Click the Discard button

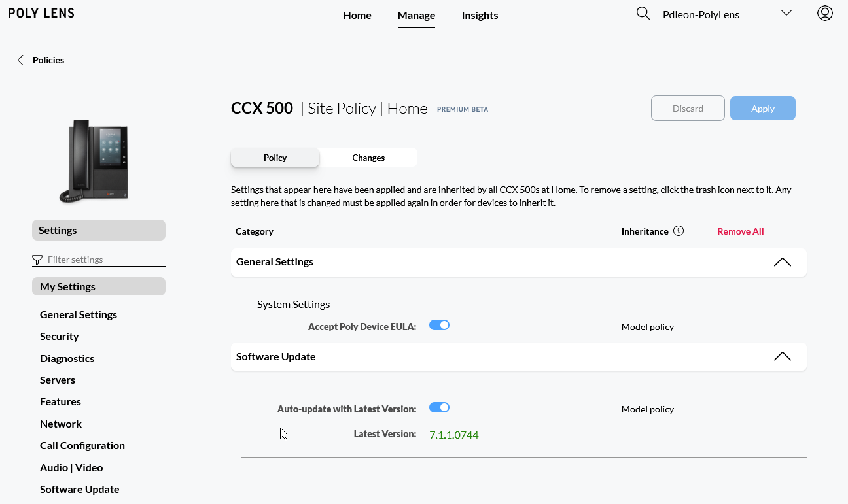pos(688,109)
